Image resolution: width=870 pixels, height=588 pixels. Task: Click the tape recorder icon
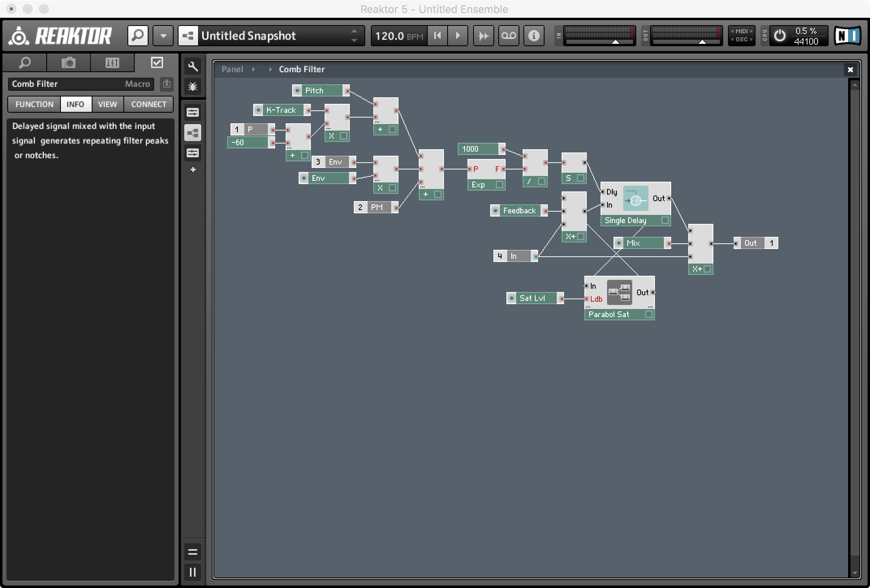click(508, 36)
